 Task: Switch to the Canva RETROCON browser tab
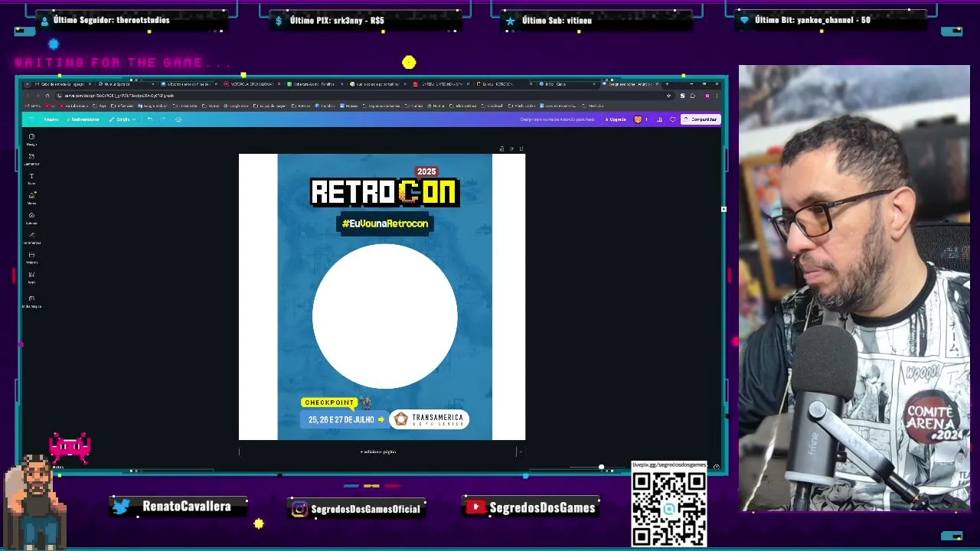[x=504, y=84]
